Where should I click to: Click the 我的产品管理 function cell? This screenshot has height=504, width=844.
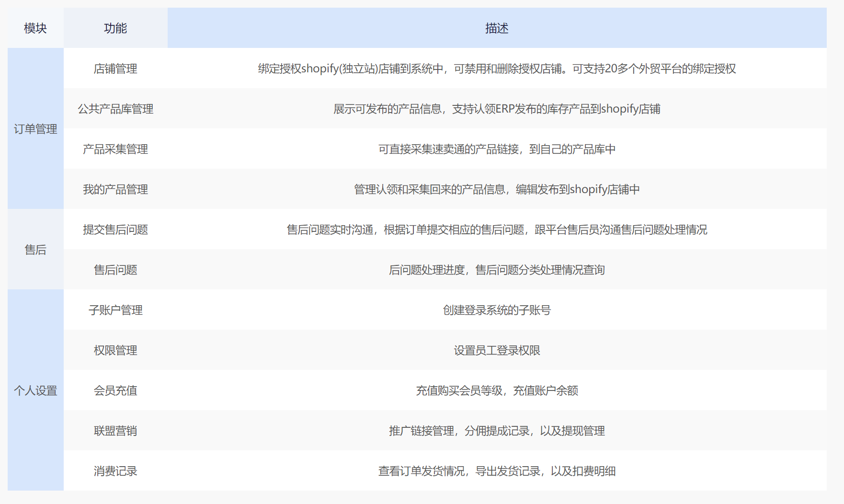[x=115, y=189]
